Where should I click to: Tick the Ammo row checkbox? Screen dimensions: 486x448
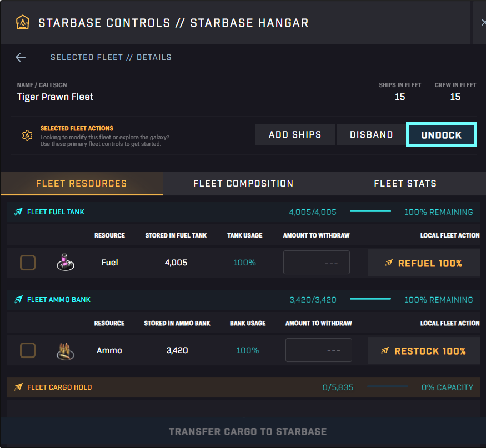click(28, 350)
